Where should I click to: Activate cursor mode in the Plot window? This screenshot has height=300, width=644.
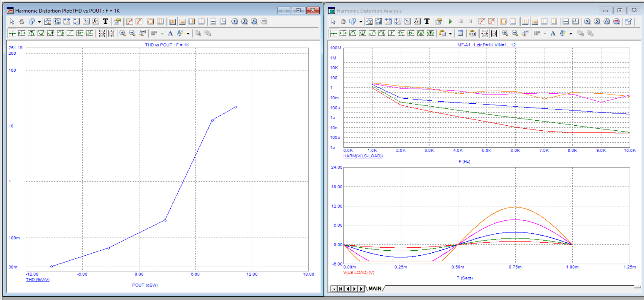(57, 22)
